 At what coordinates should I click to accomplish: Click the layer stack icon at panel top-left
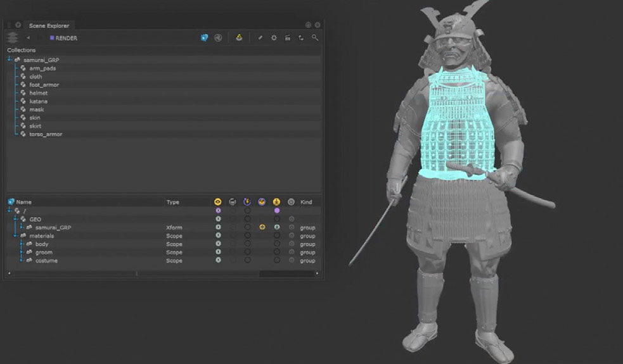[x=13, y=38]
